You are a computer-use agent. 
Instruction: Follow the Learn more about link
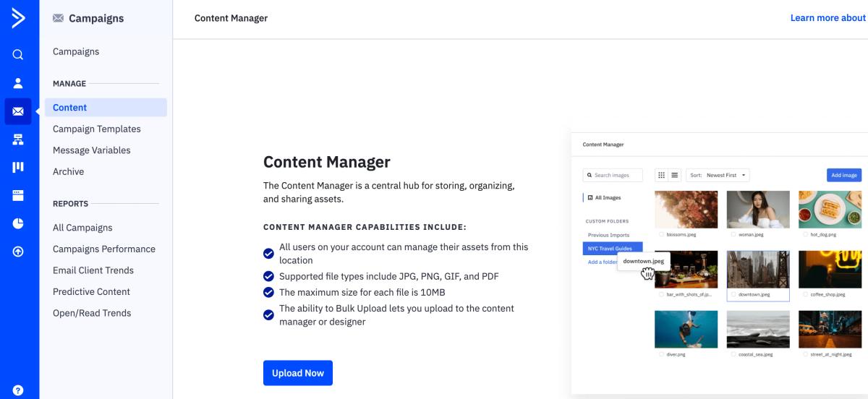[828, 18]
